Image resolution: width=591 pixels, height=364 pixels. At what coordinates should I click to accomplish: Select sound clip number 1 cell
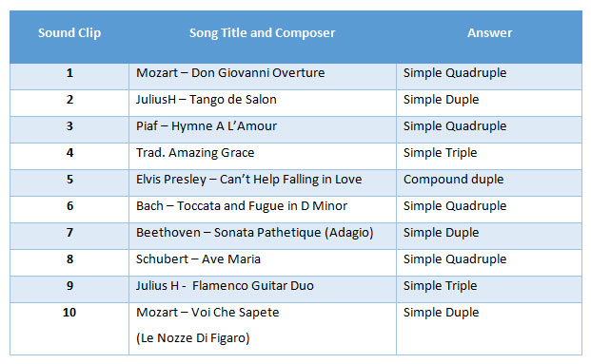(x=69, y=76)
